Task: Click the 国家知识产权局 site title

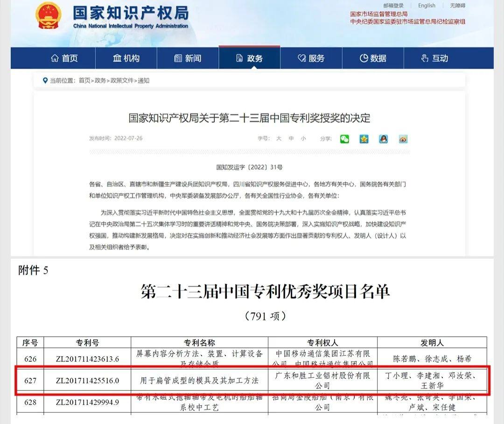Action: (131, 13)
